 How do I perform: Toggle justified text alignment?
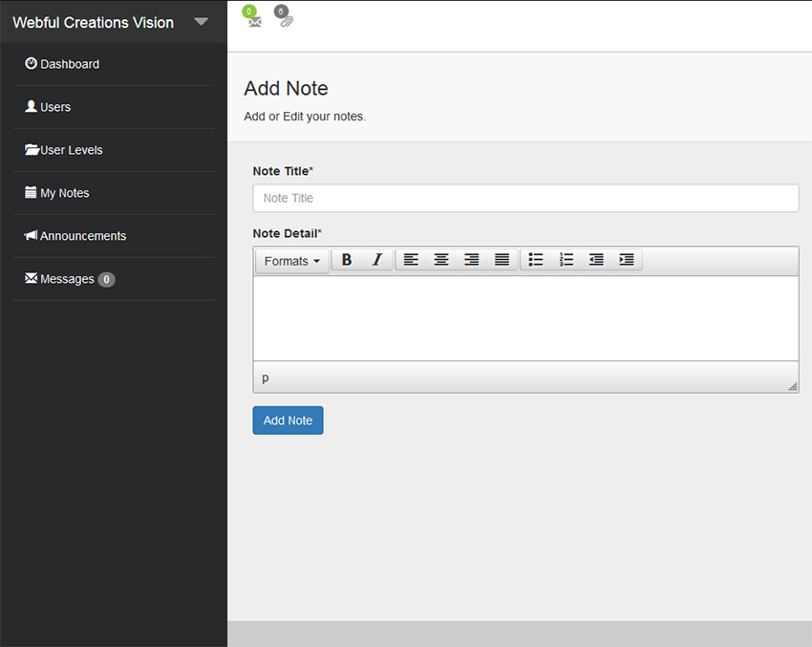point(502,259)
